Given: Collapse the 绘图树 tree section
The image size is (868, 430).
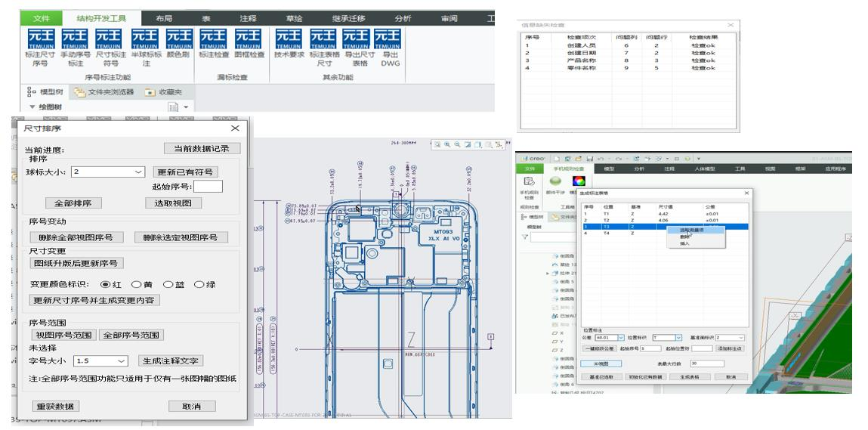Looking at the screenshot, I should (x=32, y=107).
